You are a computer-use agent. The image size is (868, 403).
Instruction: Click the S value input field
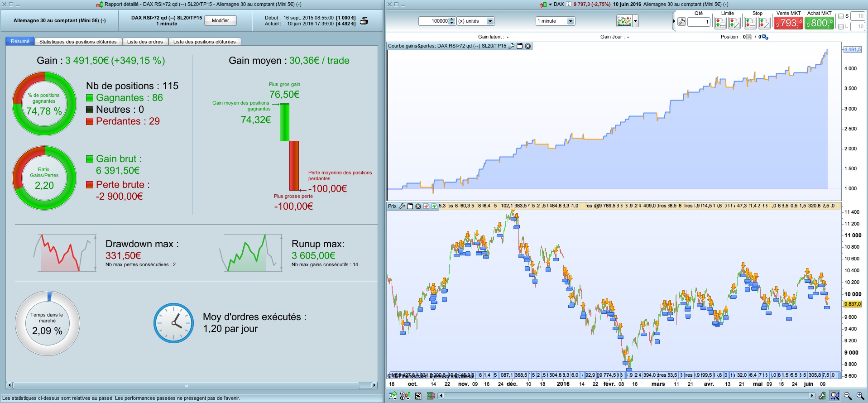pos(858,16)
